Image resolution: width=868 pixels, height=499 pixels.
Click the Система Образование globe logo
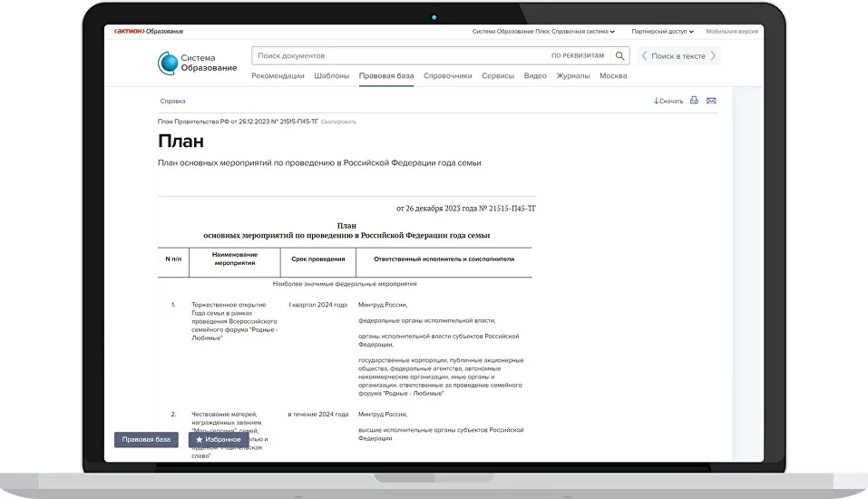[x=167, y=64]
